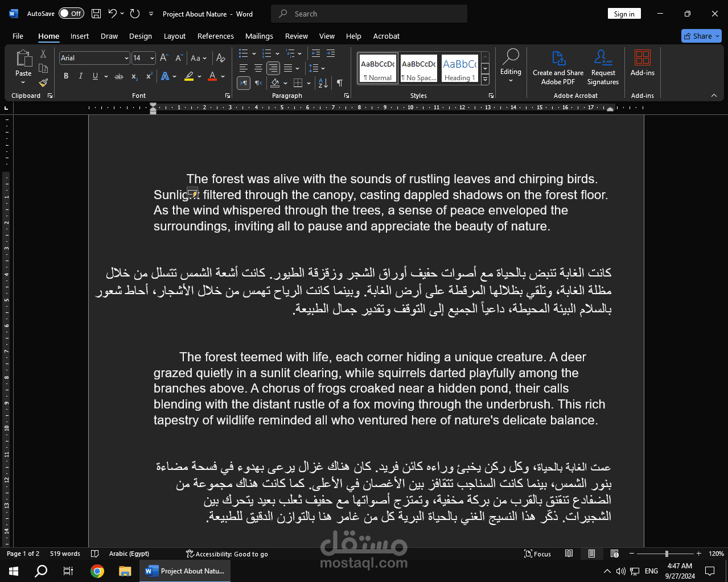Click the Editing search icon
Viewport: 728px width, 582px height.
point(511,57)
